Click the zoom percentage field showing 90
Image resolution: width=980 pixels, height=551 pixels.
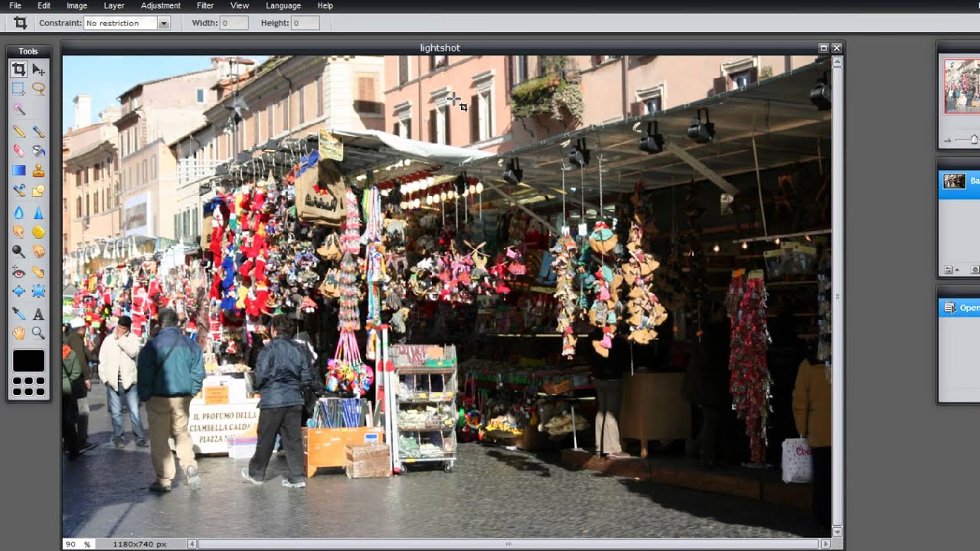[78, 544]
